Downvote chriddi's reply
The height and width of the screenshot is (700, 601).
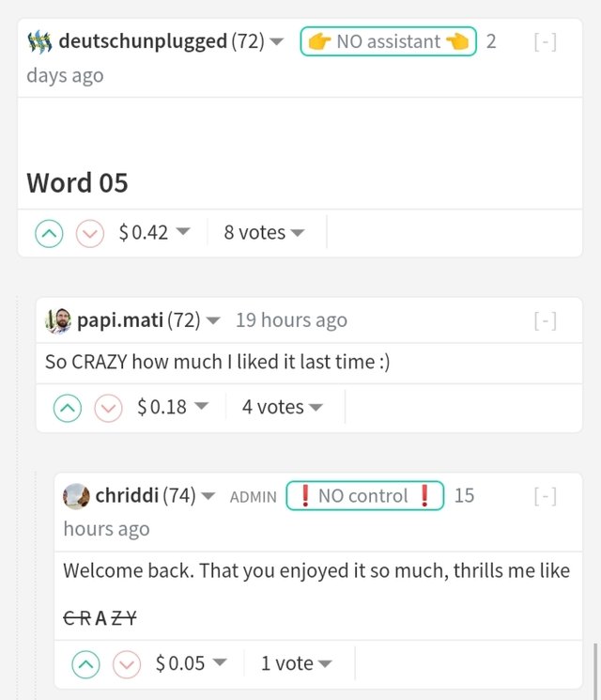[127, 664]
